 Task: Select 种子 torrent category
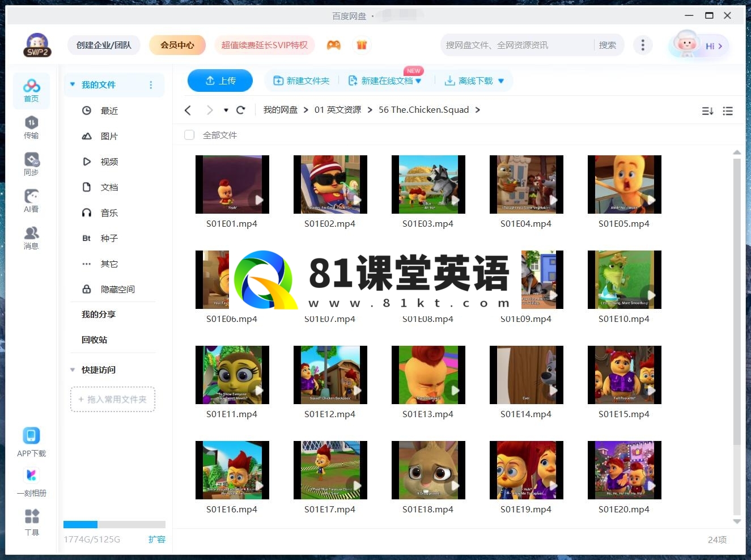(x=109, y=238)
